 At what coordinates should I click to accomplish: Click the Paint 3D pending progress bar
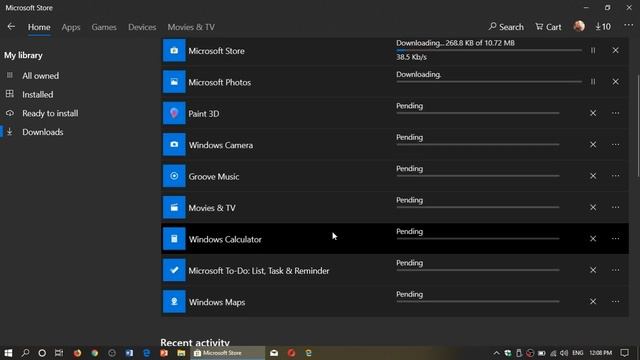point(478,113)
